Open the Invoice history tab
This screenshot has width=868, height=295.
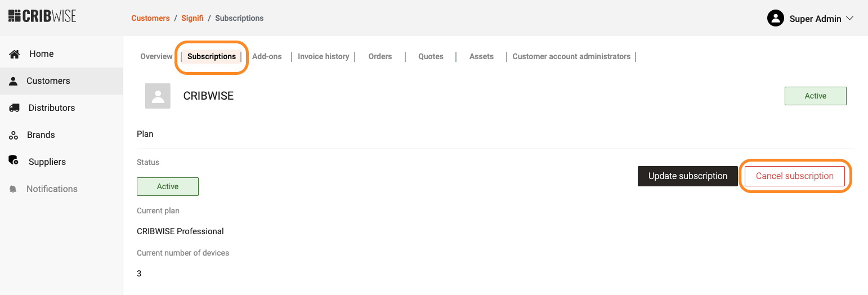click(x=323, y=56)
